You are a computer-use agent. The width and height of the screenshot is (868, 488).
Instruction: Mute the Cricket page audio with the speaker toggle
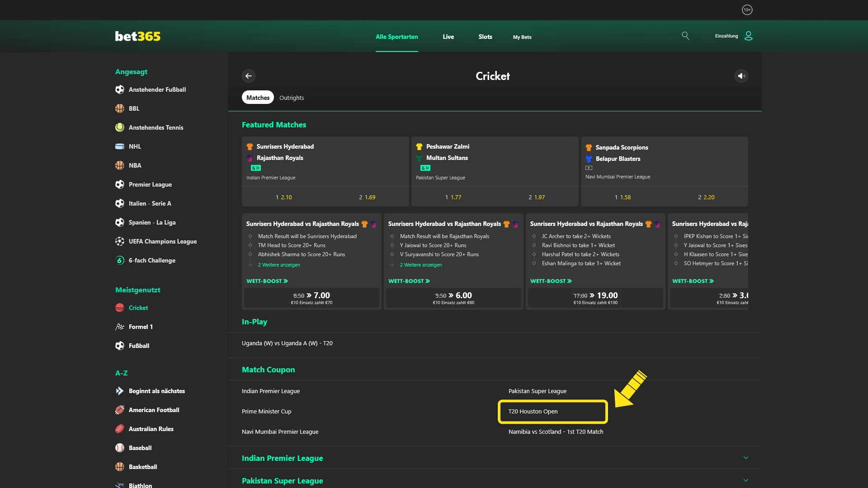click(741, 76)
